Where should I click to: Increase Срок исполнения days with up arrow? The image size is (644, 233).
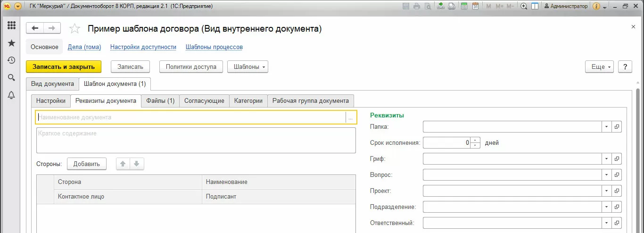pyautogui.click(x=475, y=140)
